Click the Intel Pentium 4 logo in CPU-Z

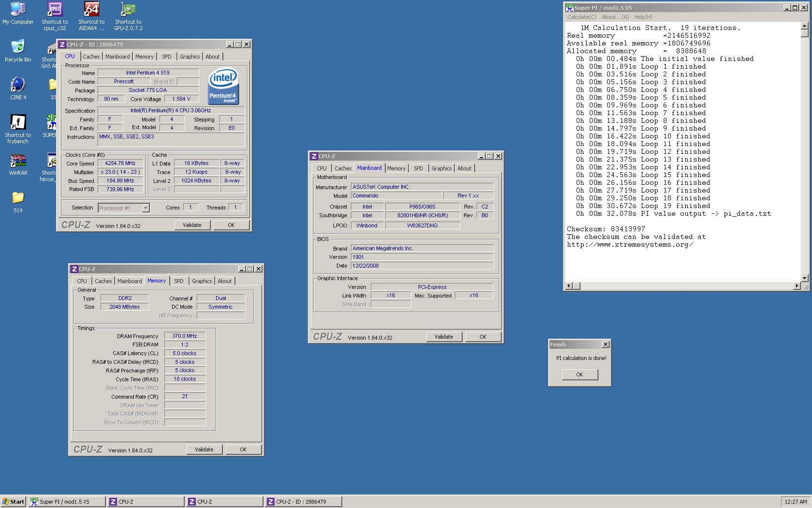[223, 87]
